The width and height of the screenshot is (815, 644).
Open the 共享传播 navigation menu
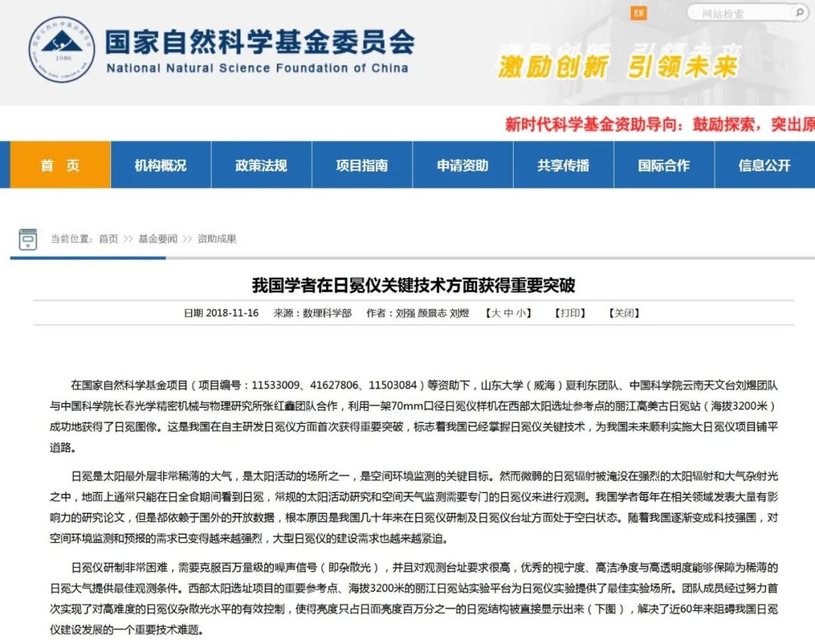point(564,164)
